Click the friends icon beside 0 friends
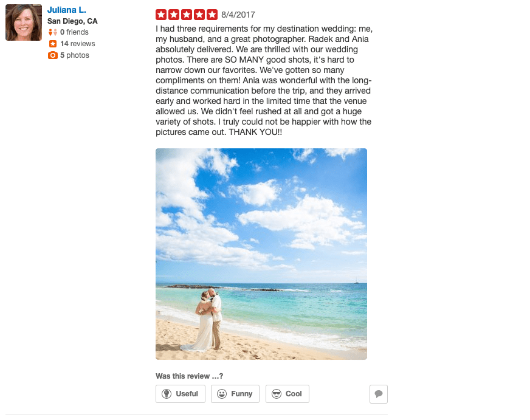 point(53,32)
